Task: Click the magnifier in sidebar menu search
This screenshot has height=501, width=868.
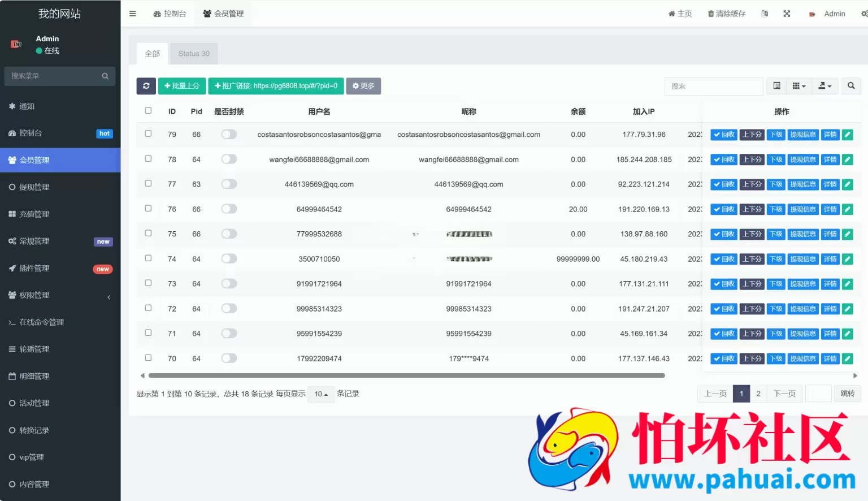Action: pyautogui.click(x=105, y=76)
